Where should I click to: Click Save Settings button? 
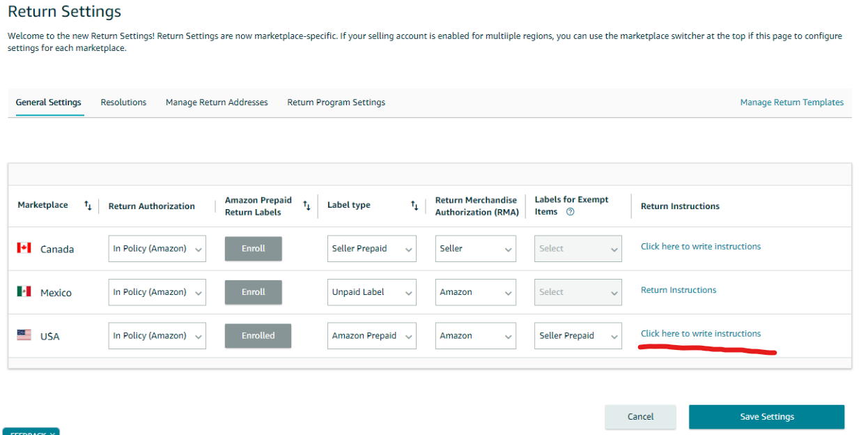[767, 417]
